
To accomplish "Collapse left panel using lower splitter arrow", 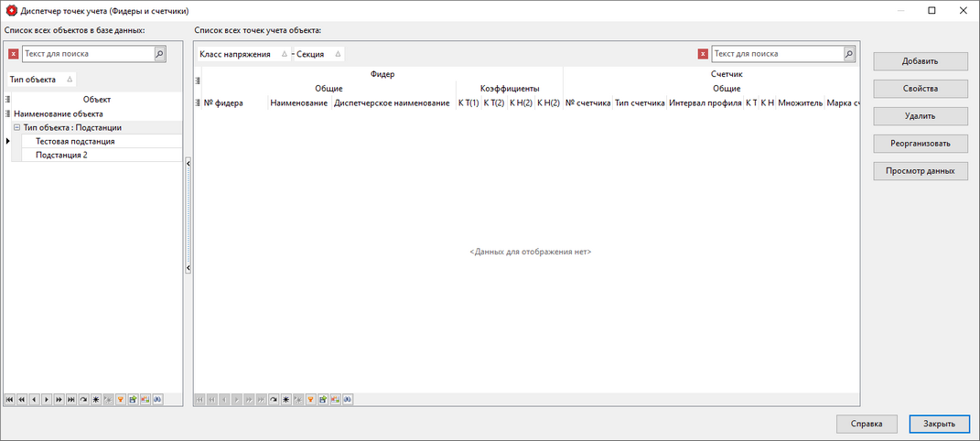I will 188,267.
